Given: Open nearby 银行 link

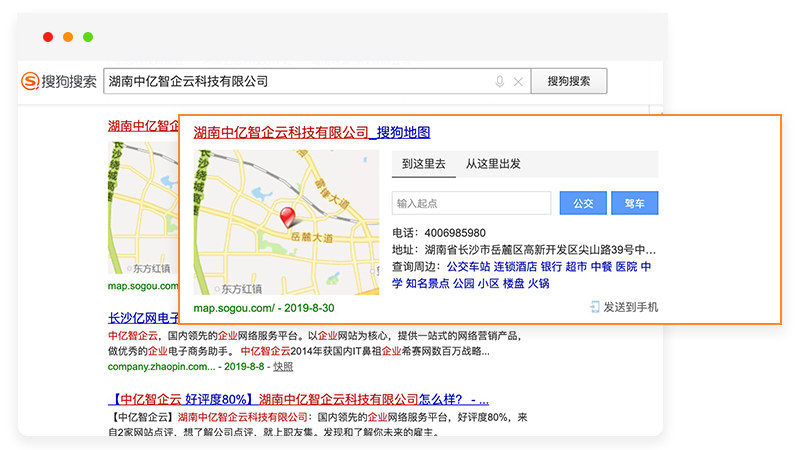Looking at the screenshot, I should tap(551, 267).
